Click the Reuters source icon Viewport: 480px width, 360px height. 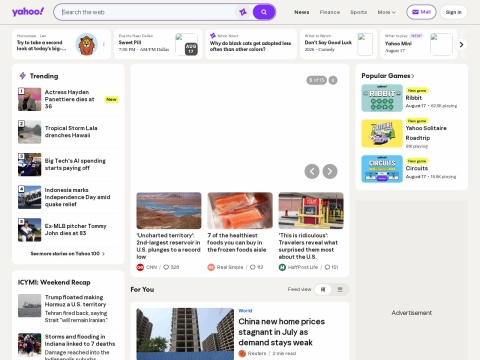click(x=242, y=353)
